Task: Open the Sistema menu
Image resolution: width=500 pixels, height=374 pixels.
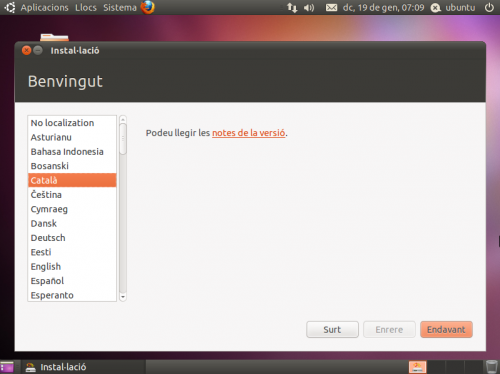Action: (x=120, y=7)
